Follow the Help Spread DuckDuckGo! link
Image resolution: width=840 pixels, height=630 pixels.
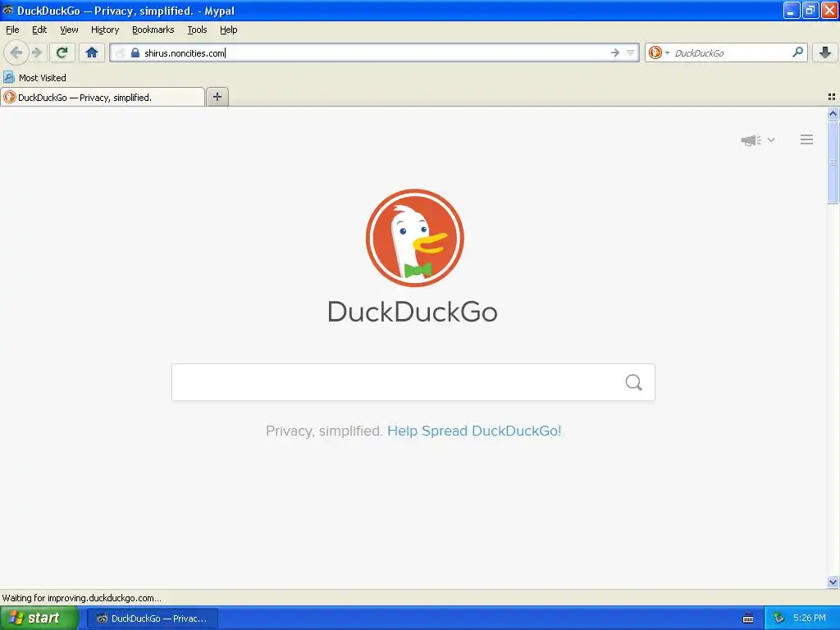pyautogui.click(x=474, y=431)
